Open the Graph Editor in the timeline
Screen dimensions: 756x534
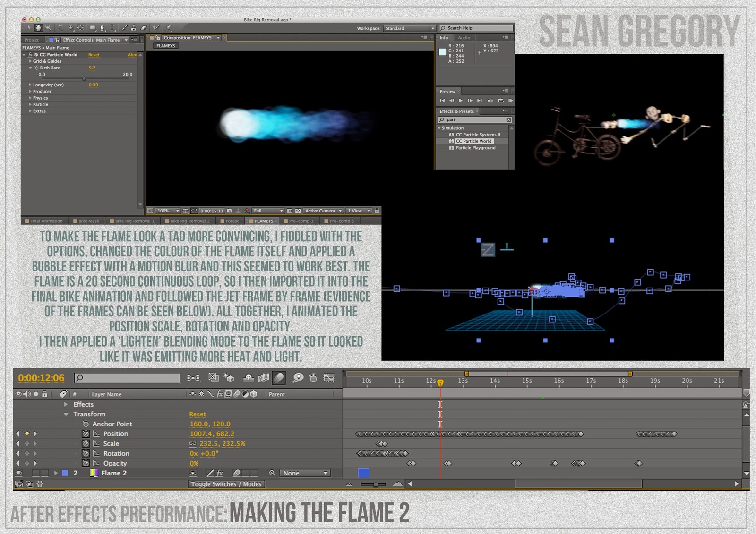(x=329, y=378)
